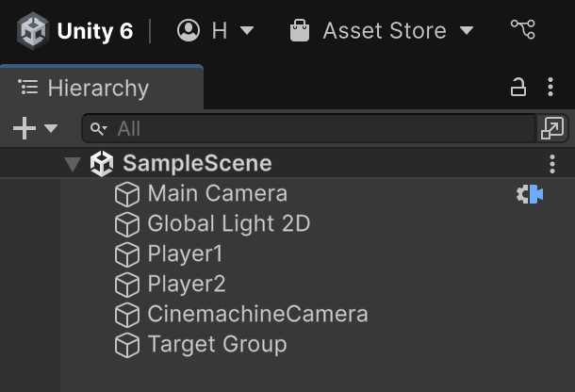
Task: Click the Asset Store shopping bag icon
Action: point(300,30)
